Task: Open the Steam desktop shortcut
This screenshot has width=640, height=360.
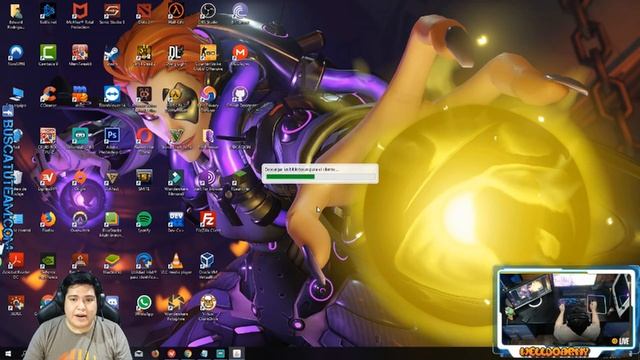Action: [111, 56]
